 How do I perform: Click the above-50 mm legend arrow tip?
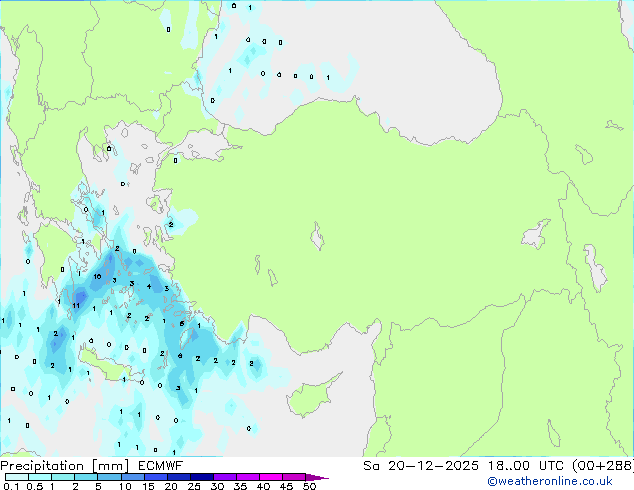click(x=317, y=477)
